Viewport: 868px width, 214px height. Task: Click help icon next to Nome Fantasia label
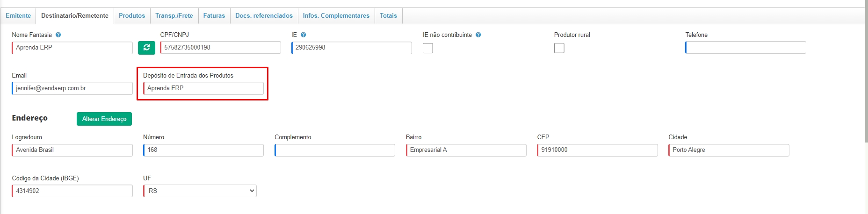(58, 35)
